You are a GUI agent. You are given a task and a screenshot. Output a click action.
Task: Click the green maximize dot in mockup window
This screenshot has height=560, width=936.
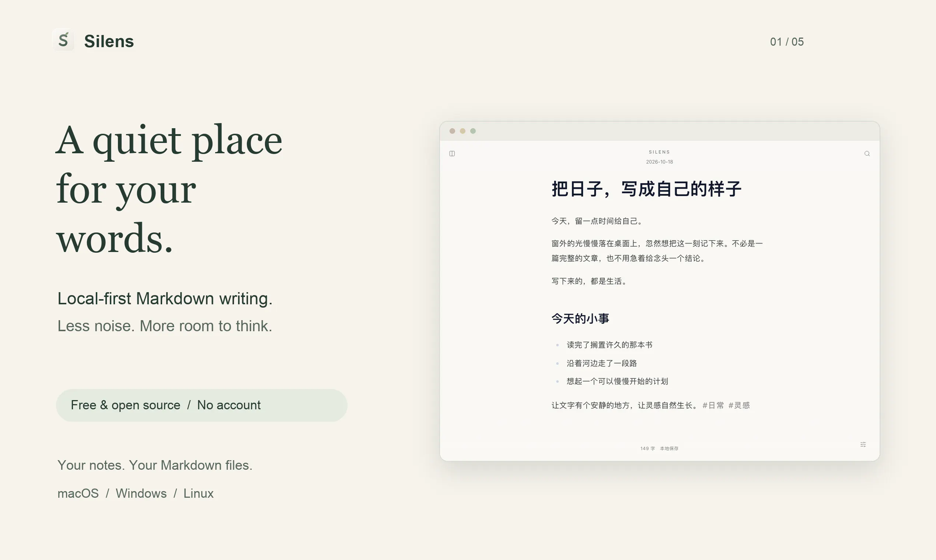pos(473,131)
